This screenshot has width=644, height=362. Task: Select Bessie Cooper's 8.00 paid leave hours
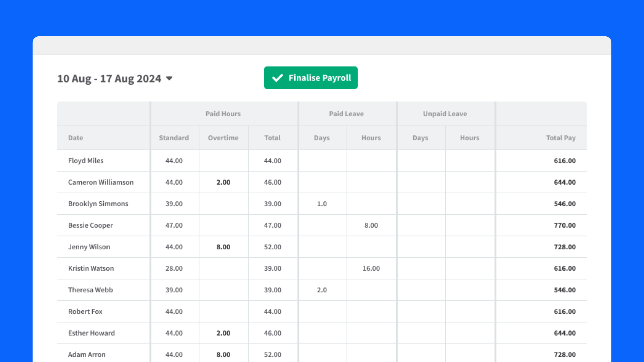pyautogui.click(x=371, y=225)
